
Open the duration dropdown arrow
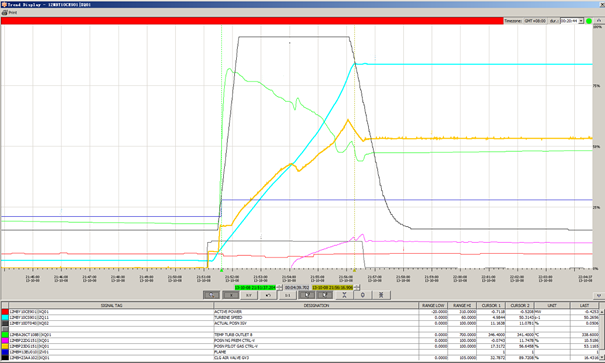coord(581,21)
